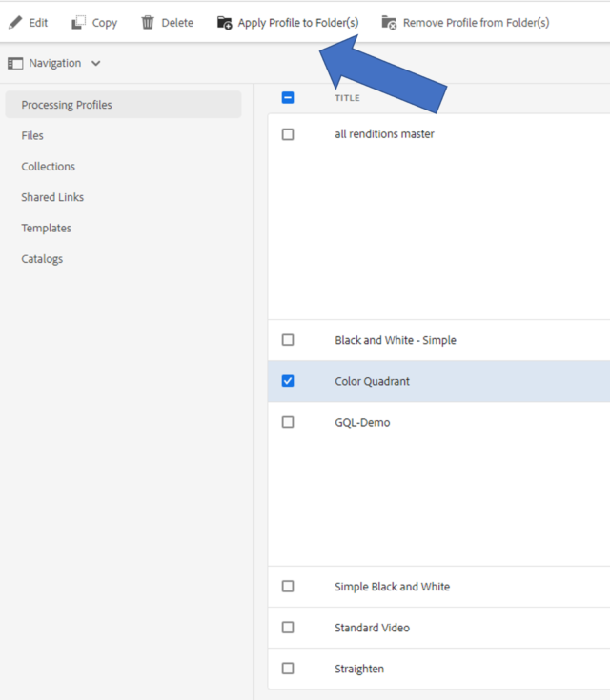Screen dimensions: 610x700
Task: Click the Edit pencil icon
Action: tap(15, 22)
